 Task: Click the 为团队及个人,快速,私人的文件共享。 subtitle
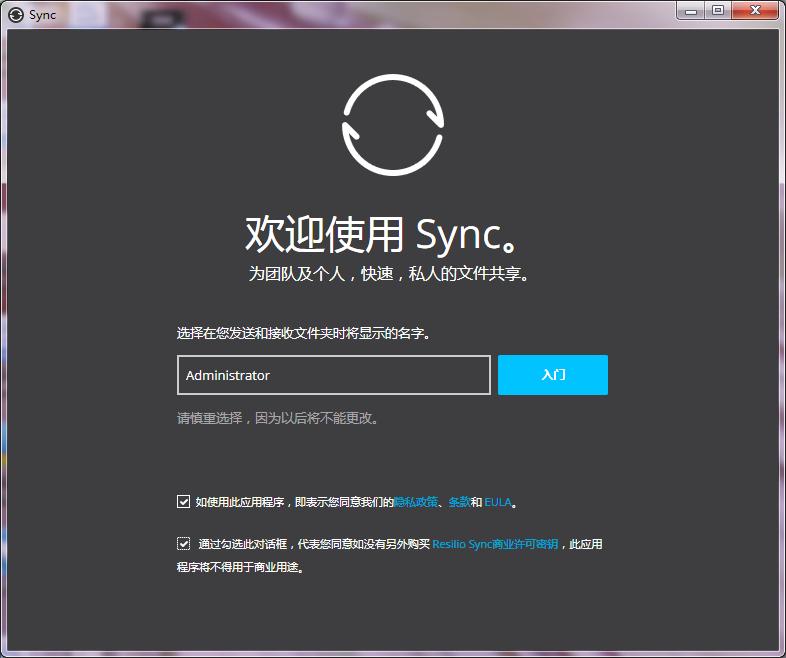tap(389, 274)
